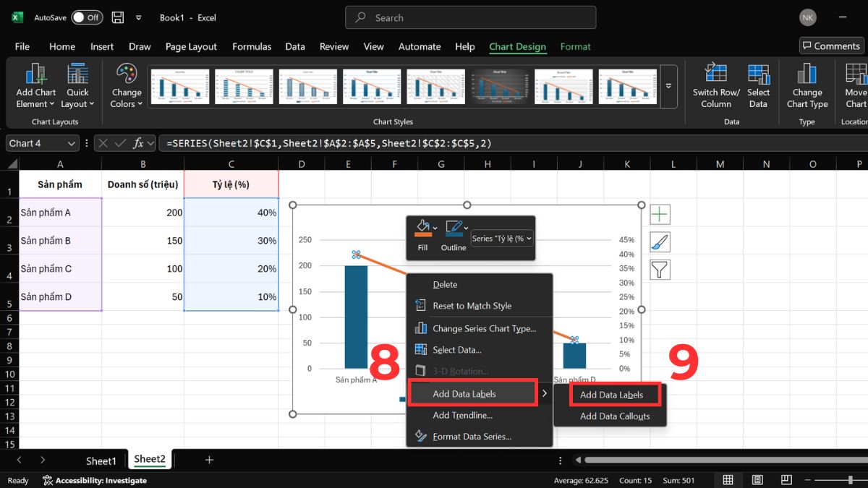Click the Comments button
Image resolution: width=868 pixels, height=488 pixels.
pos(831,46)
